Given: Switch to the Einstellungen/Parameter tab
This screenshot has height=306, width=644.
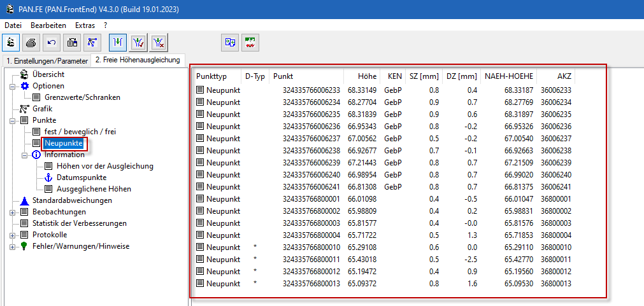Looking at the screenshot, I should tap(46, 61).
